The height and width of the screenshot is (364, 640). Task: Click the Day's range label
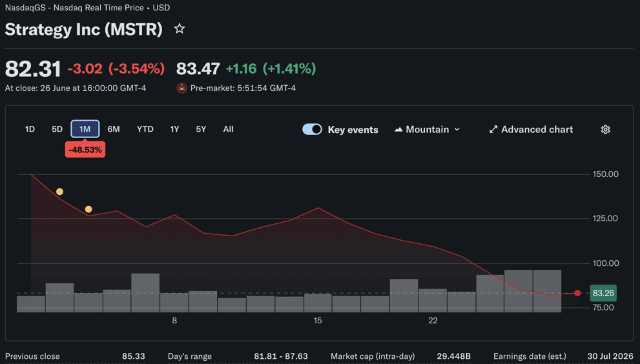pyautogui.click(x=190, y=356)
